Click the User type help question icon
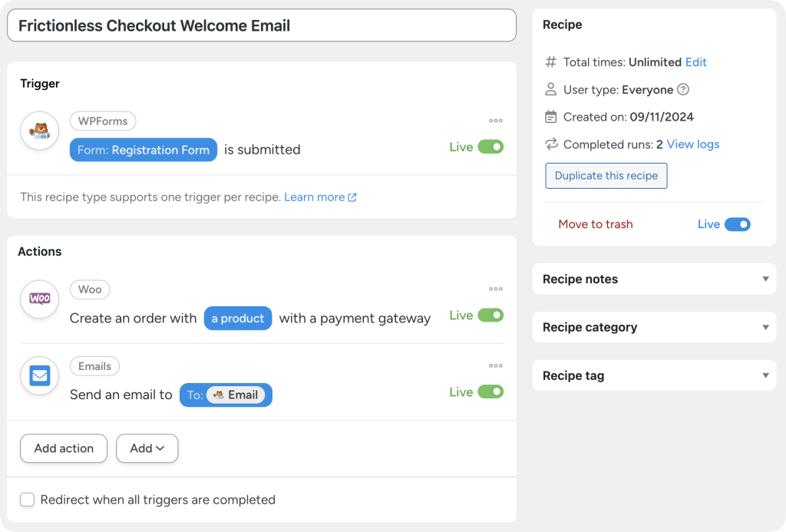This screenshot has height=532, width=786. 683,90
